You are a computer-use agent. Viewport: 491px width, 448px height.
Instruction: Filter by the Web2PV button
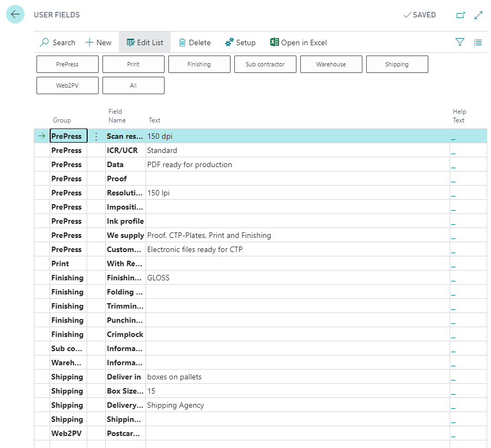click(68, 85)
